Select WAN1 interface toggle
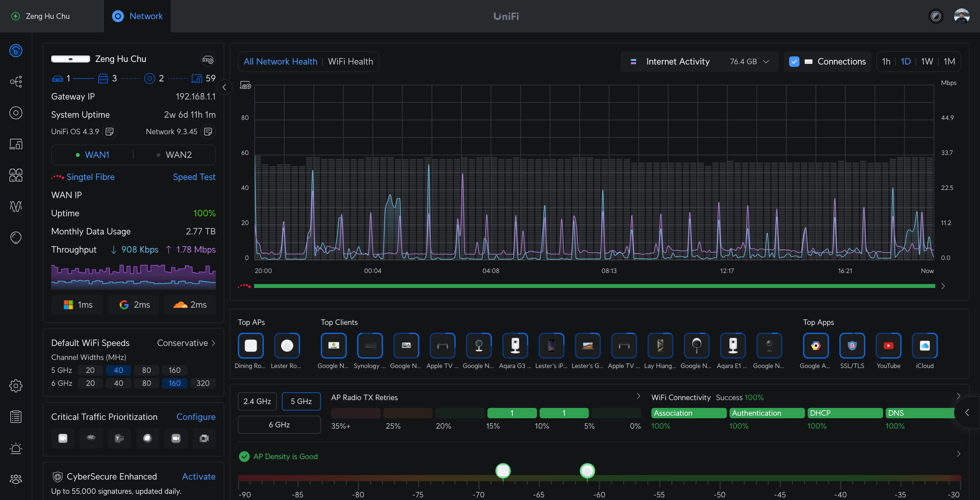Viewport: 980px width, 500px height. (x=92, y=155)
